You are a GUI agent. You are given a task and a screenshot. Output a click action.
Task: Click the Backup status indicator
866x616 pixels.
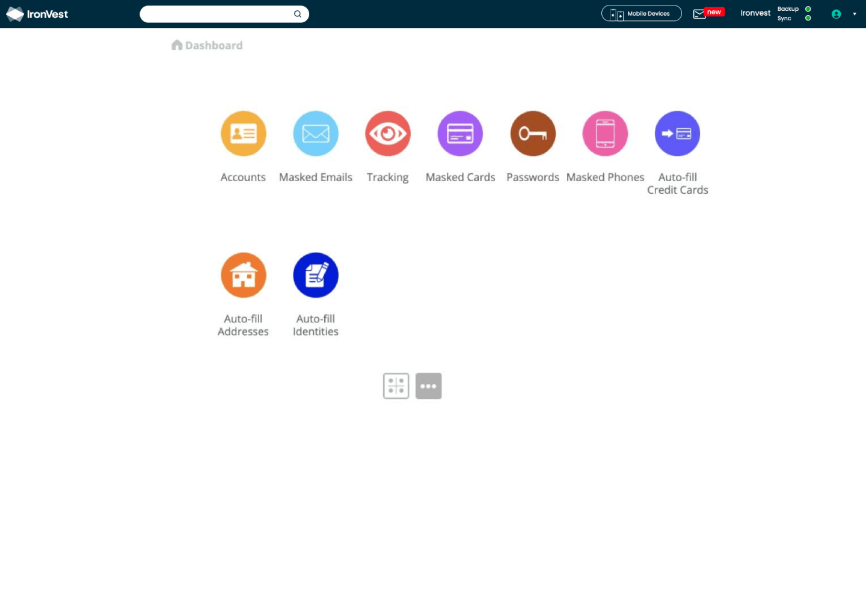click(x=808, y=9)
